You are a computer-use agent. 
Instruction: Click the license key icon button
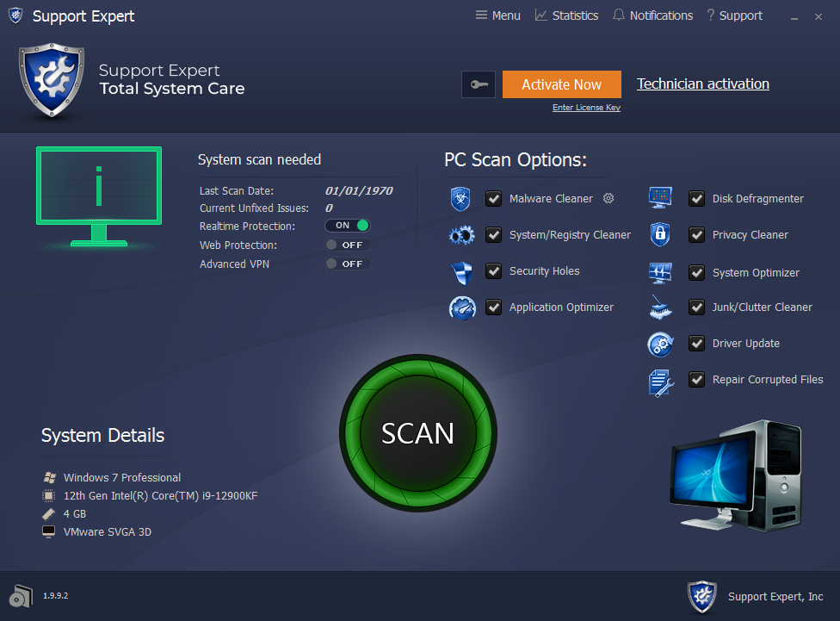coord(479,84)
